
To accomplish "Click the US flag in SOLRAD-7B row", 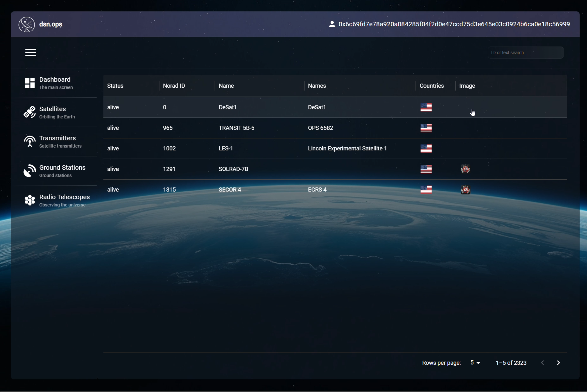I will 426,169.
